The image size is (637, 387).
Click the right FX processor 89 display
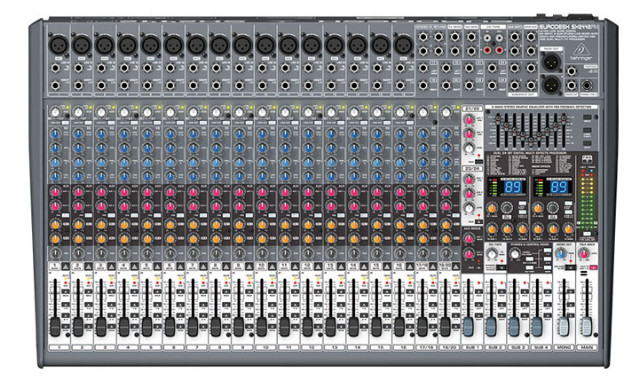[x=559, y=187]
